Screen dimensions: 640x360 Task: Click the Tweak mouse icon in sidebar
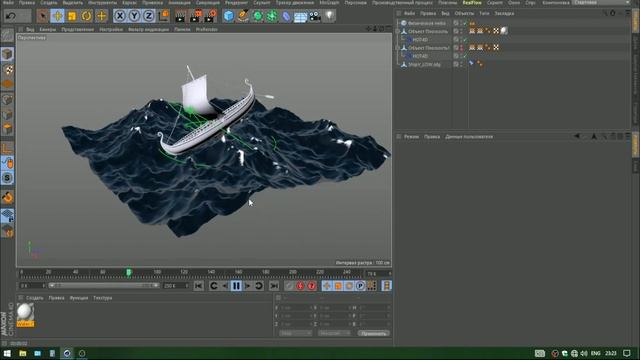click(x=7, y=163)
